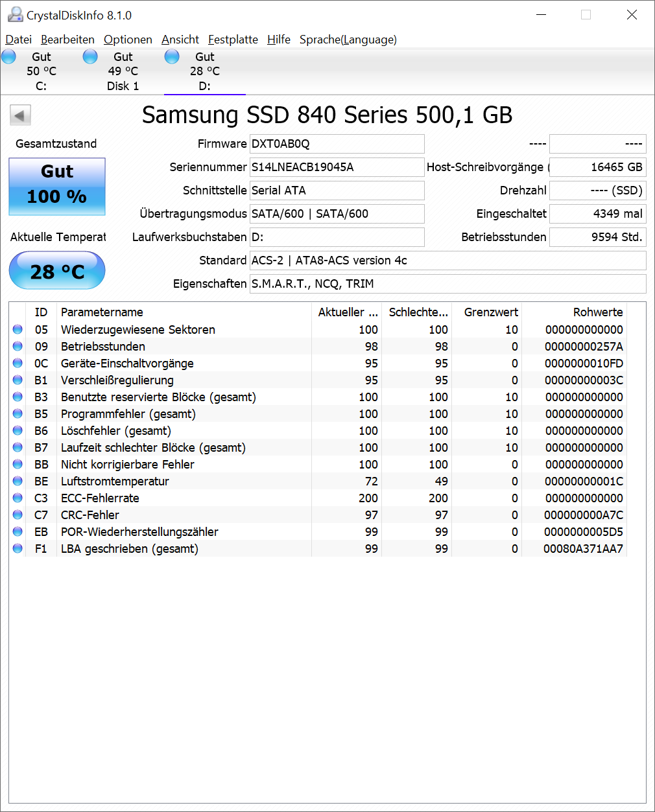The height and width of the screenshot is (812, 655).
Task: Select the Gut 28 °C drive D: entry
Action: 205,71
